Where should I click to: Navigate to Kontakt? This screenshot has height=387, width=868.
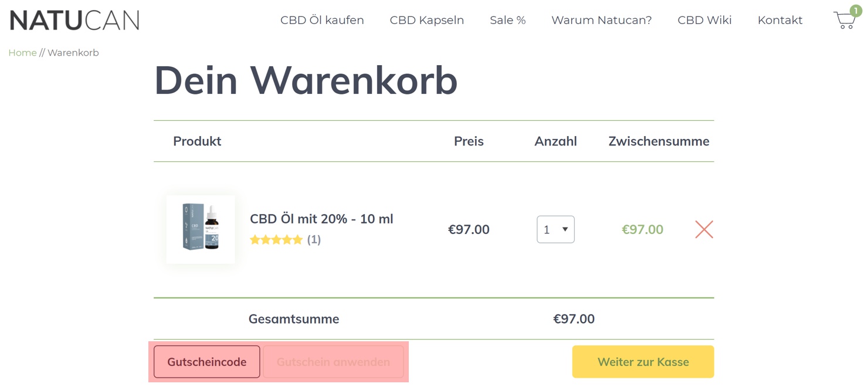(780, 20)
